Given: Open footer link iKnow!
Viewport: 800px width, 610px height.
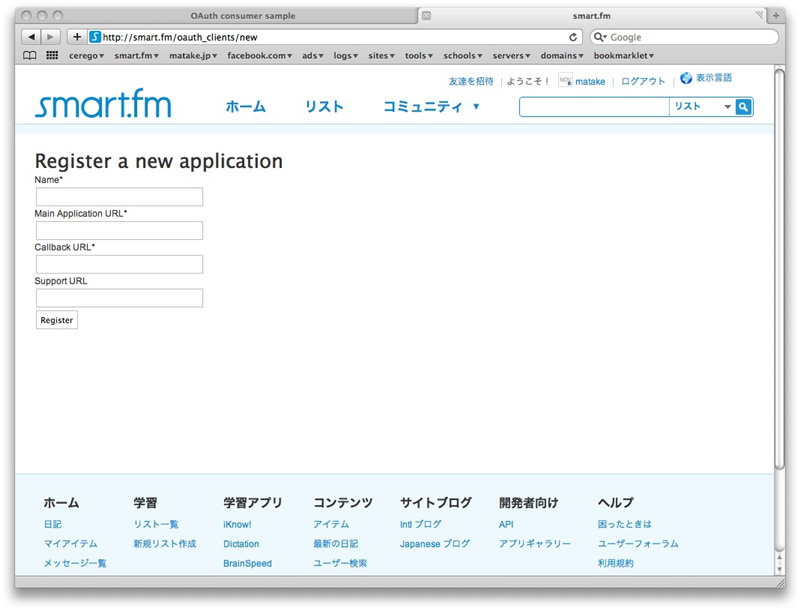Looking at the screenshot, I should [x=237, y=524].
